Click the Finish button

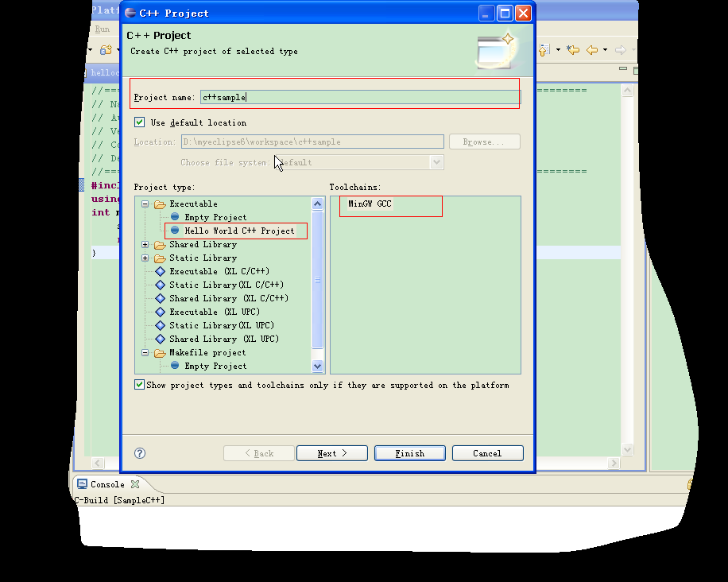(410, 453)
